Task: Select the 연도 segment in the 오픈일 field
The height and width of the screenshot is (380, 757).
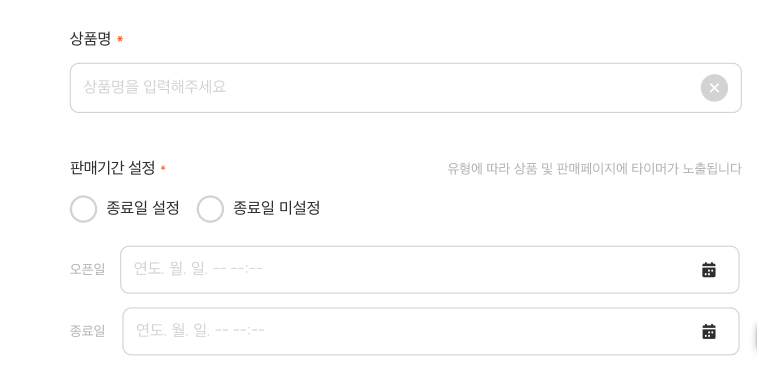Action: click(149, 268)
